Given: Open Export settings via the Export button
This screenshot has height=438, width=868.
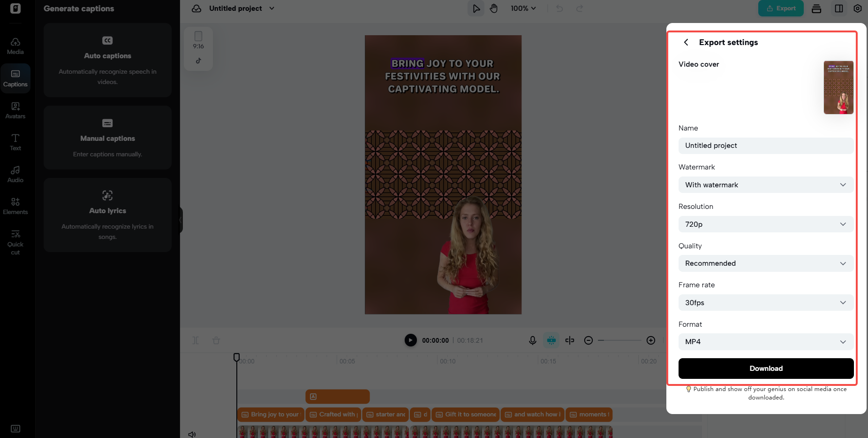Looking at the screenshot, I should [780, 8].
